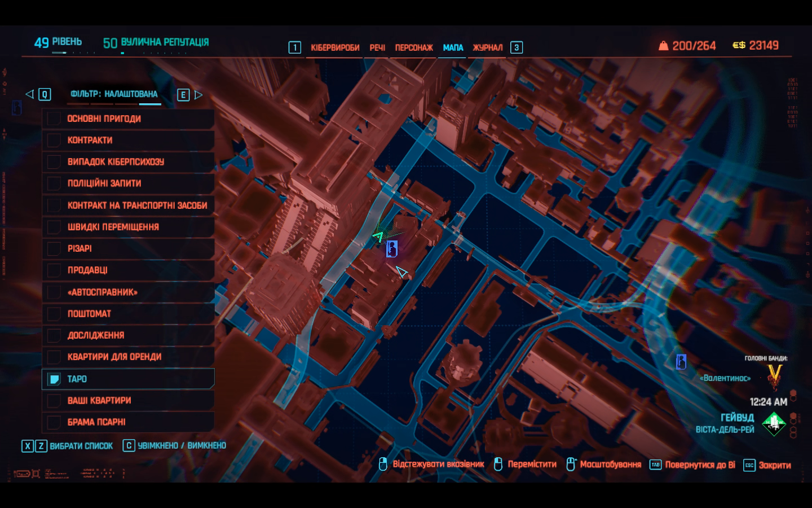Click the eurodollar currency icon
Screen dimensions: 812x508
[739, 45]
